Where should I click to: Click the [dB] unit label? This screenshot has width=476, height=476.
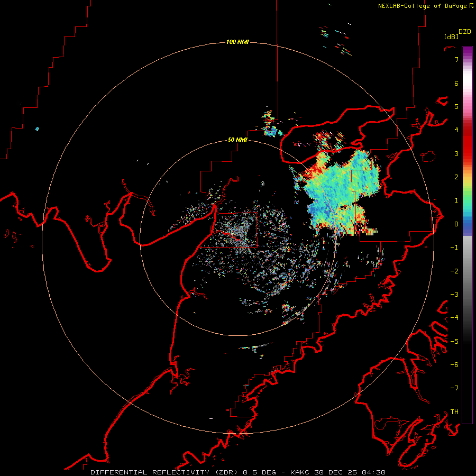451,36
